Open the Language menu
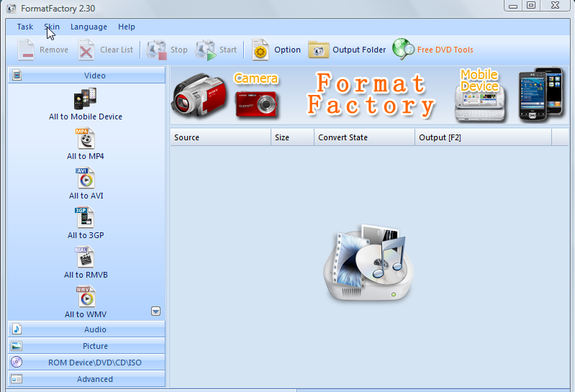This screenshot has height=392, width=575. (x=89, y=27)
